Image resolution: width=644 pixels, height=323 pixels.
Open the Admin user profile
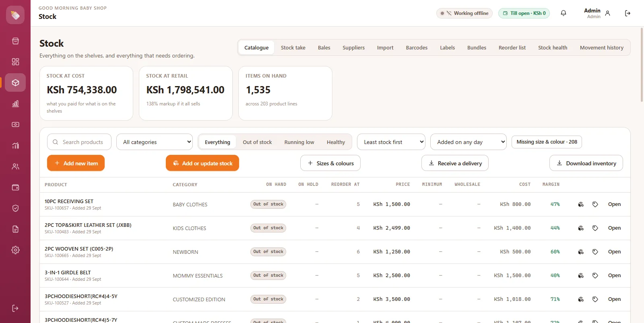597,13
